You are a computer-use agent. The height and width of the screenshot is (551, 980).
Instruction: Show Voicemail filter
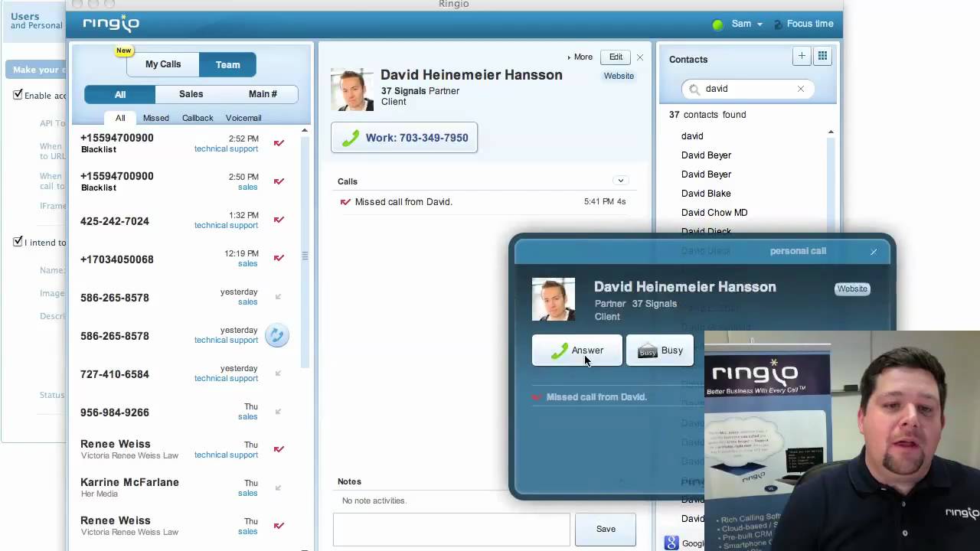(243, 118)
